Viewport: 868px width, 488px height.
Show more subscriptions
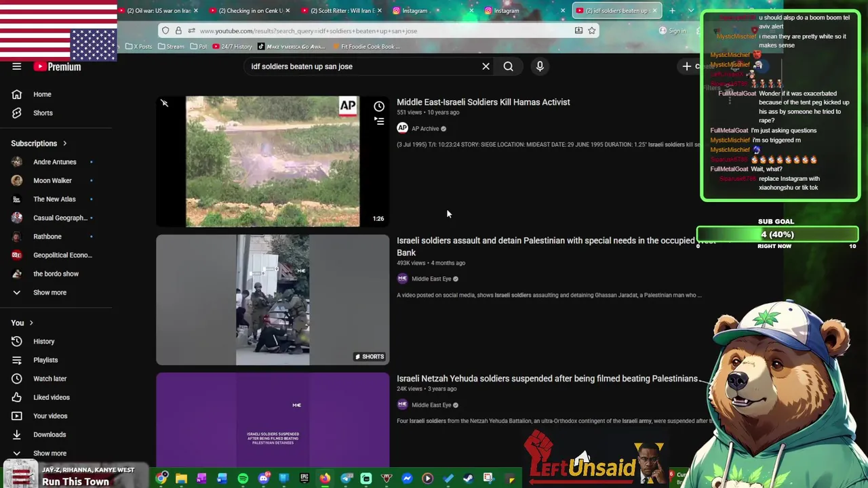coord(50,293)
